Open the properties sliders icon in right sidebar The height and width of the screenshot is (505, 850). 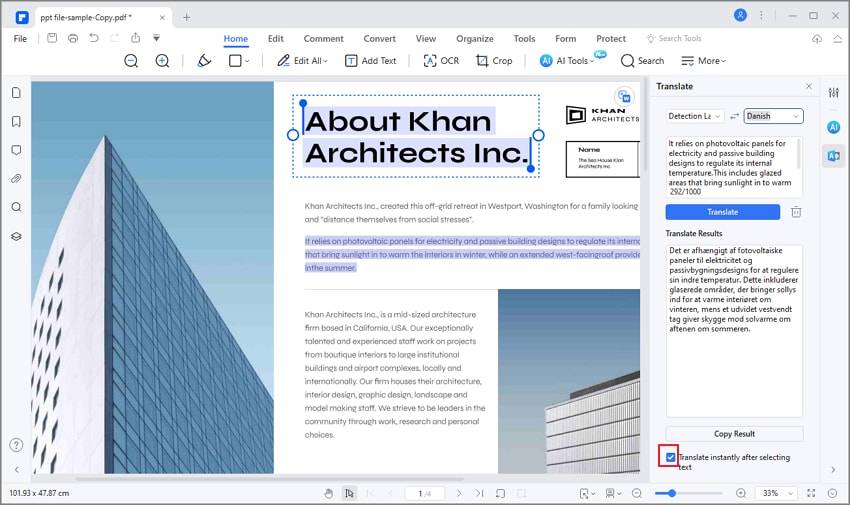834,93
